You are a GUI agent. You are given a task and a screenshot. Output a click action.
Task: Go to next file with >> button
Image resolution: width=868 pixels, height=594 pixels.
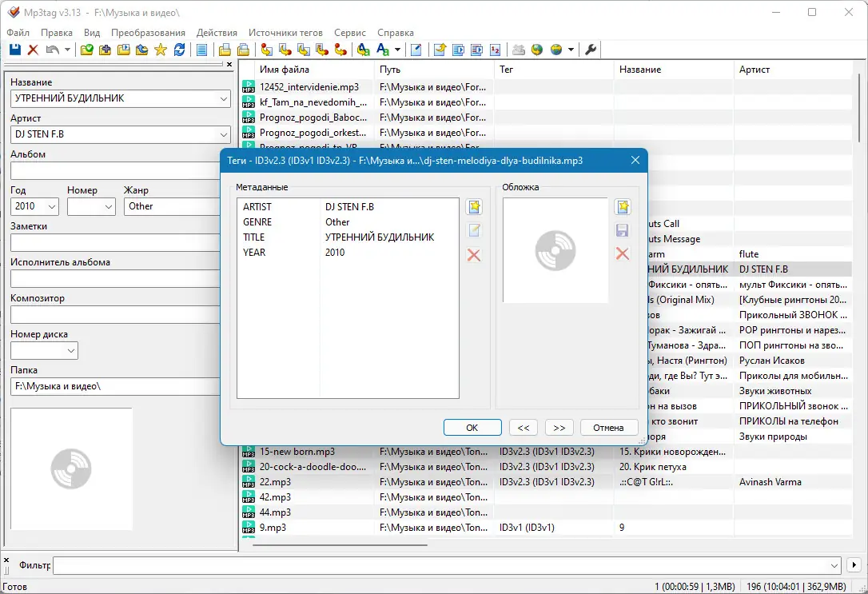pyautogui.click(x=559, y=428)
